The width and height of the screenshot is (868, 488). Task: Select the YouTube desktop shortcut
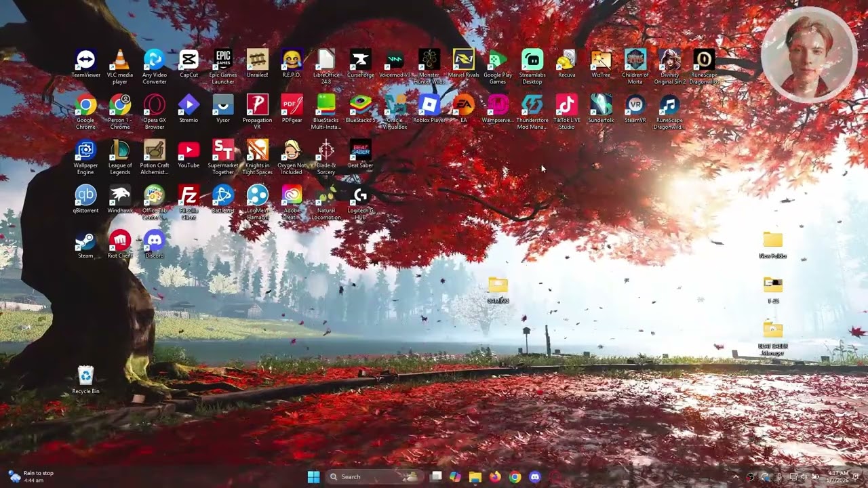coord(189,150)
